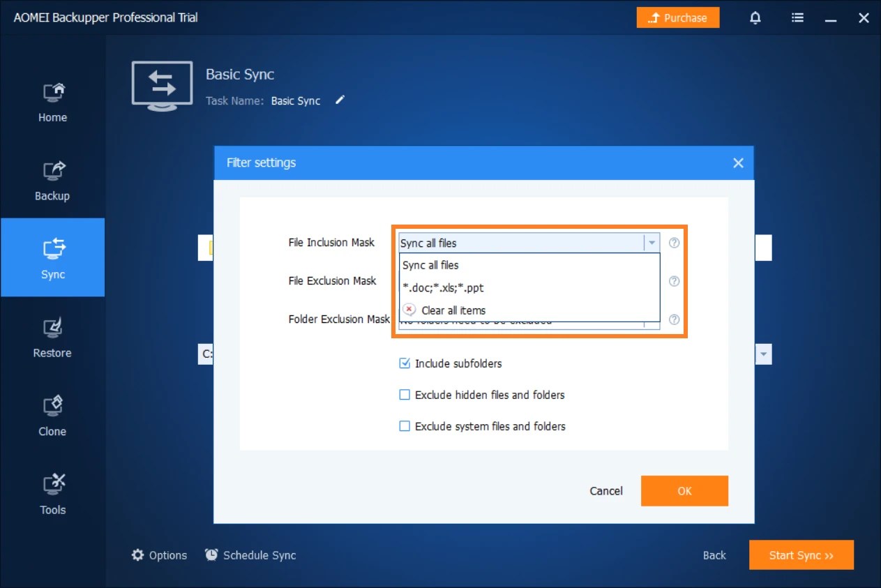Viewport: 881px width, 588px height.
Task: Collapse the File Inclusion Mask dropdown arrow
Action: [x=652, y=243]
